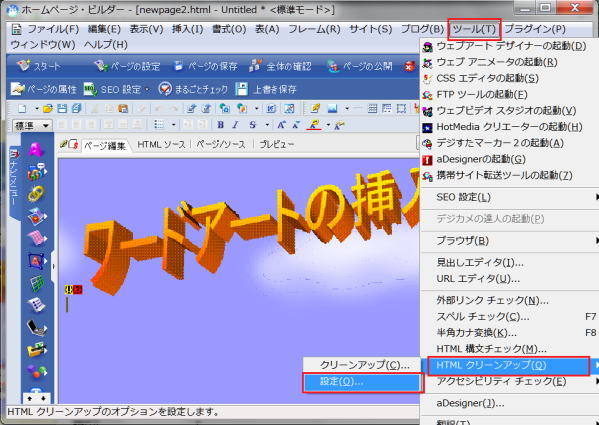Image resolution: width=599 pixels, height=425 pixels.
Task: Open the font color dropdown arrow
Action: (x=328, y=125)
